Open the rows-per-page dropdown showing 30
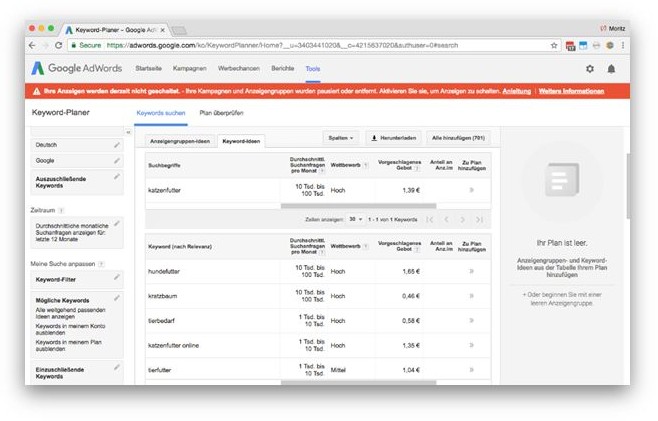This screenshot has width=658, height=421. coord(355,219)
